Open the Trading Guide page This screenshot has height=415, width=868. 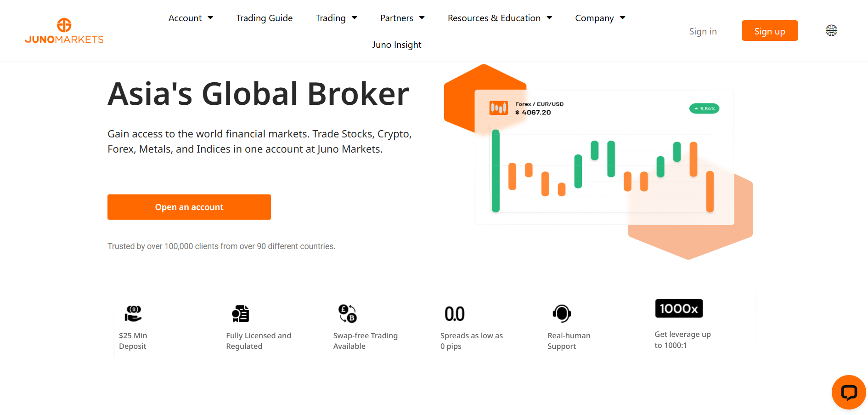pyautogui.click(x=265, y=18)
